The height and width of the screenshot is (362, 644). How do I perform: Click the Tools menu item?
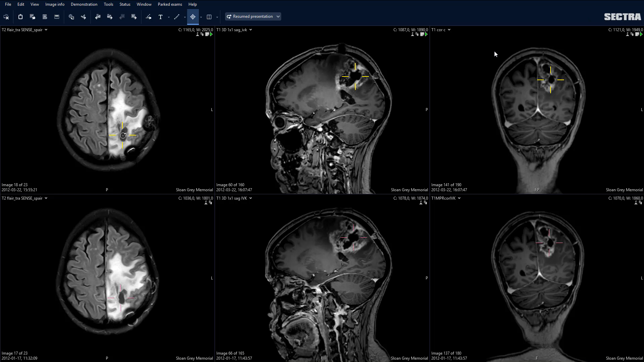pos(108,4)
